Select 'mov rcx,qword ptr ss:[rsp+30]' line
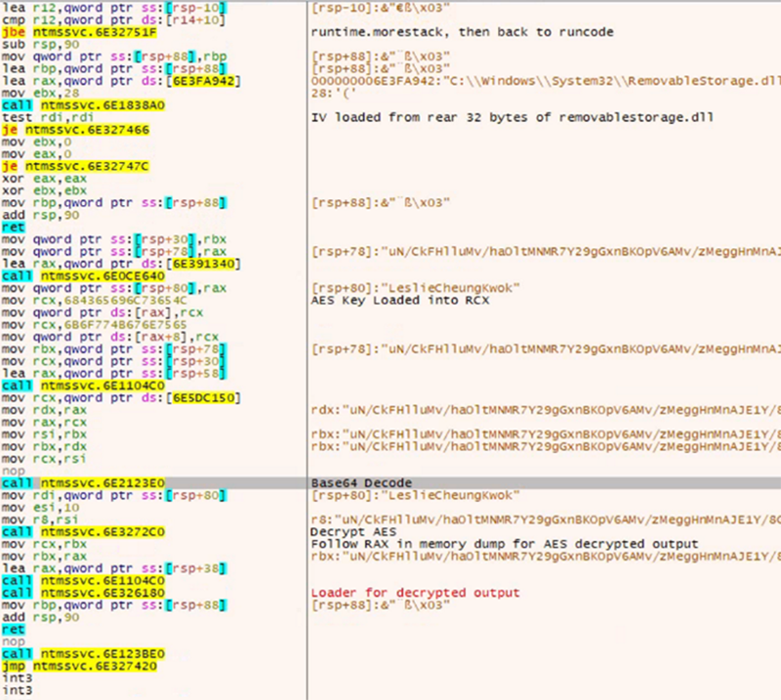781x700 pixels. tap(114, 361)
